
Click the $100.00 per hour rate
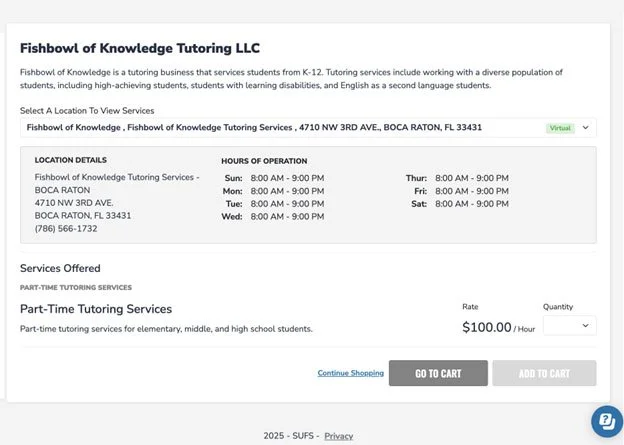498,327
